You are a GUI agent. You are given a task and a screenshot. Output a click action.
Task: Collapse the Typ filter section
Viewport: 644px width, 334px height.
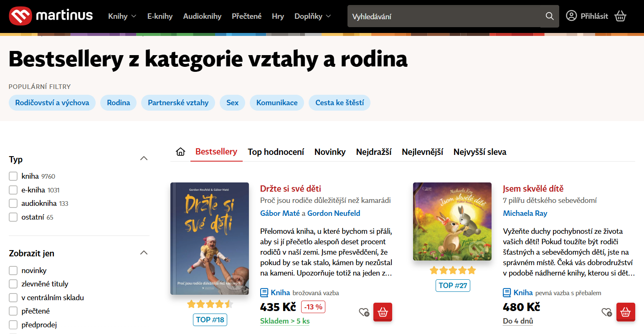tap(144, 159)
